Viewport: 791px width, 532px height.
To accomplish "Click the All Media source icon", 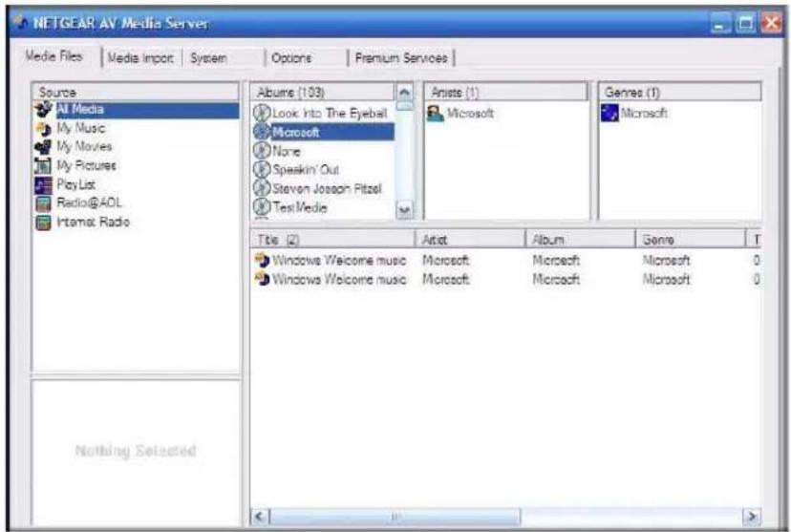I will (44, 110).
